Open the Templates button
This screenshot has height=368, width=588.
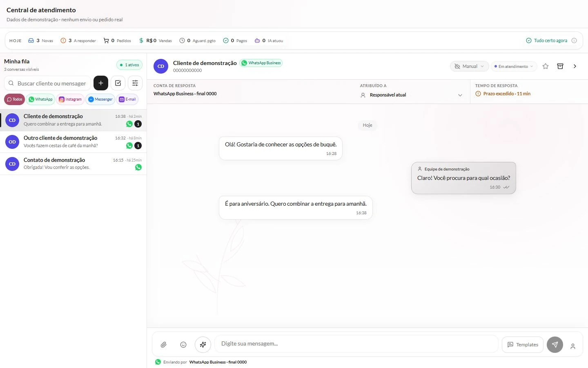(x=523, y=345)
